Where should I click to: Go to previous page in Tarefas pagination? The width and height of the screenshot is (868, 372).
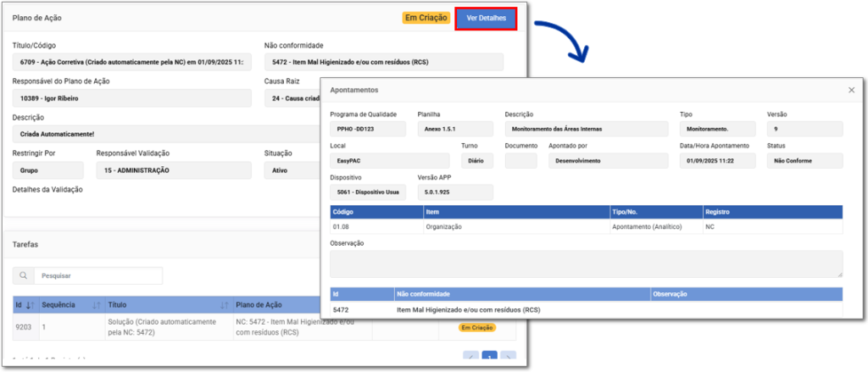coord(470,357)
